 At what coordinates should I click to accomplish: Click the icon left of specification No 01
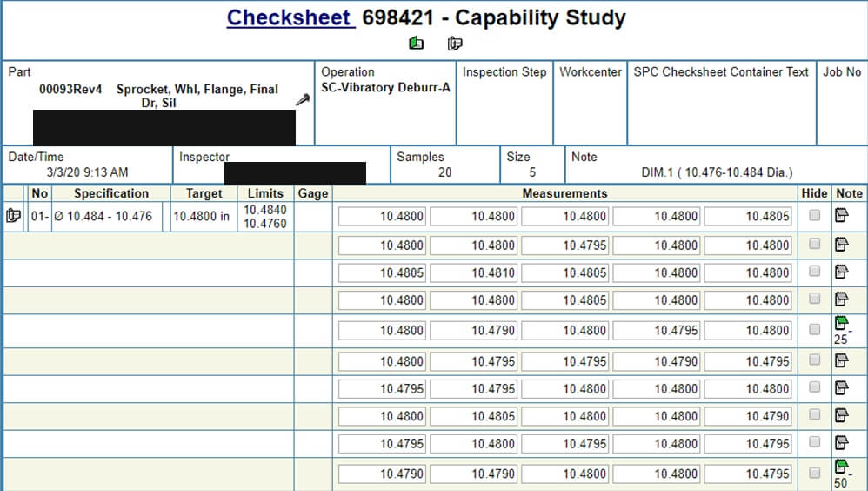[x=13, y=216]
